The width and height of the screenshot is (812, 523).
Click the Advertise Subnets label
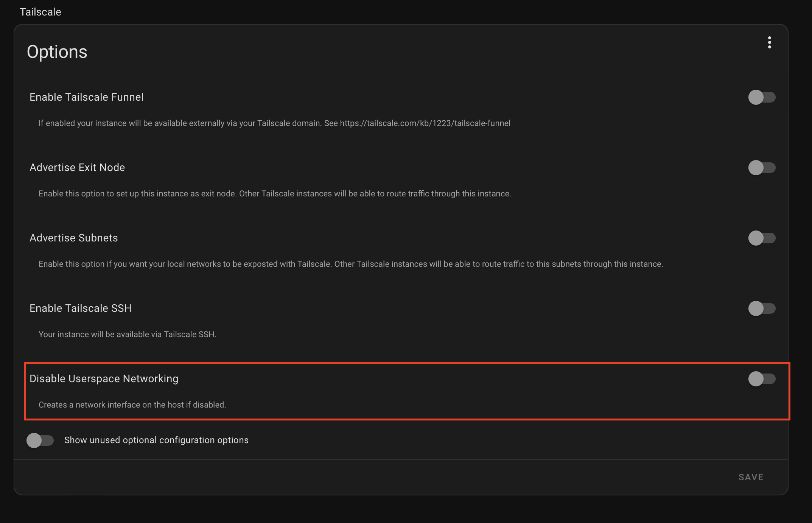[74, 238]
